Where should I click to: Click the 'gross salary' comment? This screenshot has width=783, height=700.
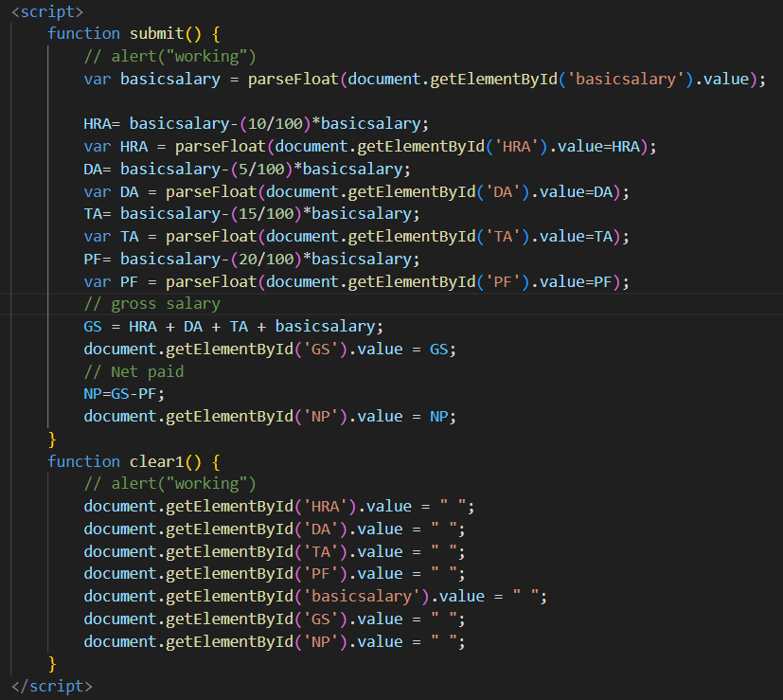coord(165,304)
